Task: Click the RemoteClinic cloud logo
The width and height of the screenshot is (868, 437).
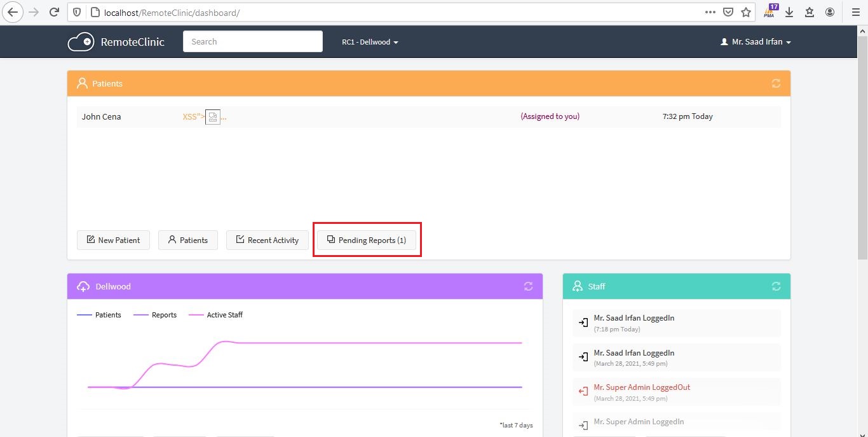Action: (x=81, y=42)
